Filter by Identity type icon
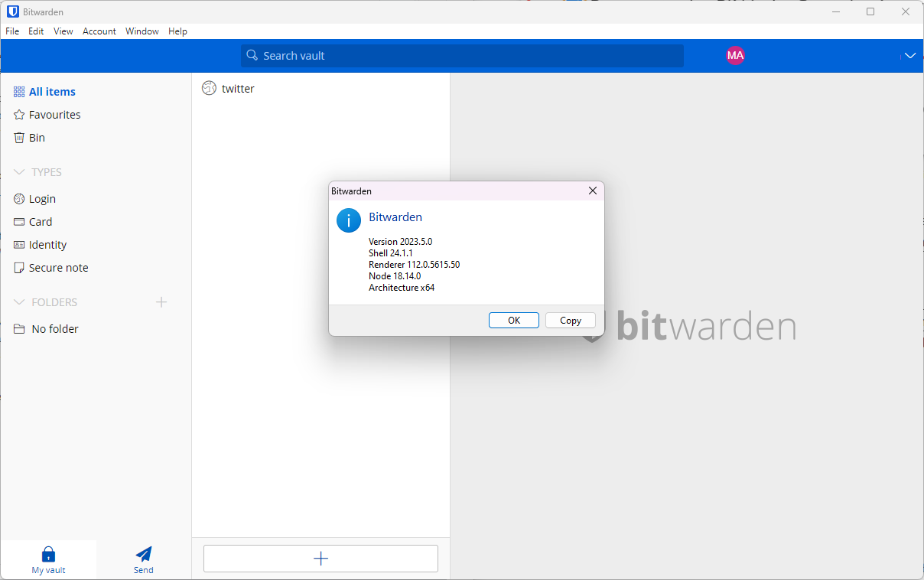Screen dimensions: 924x580 [19, 245]
